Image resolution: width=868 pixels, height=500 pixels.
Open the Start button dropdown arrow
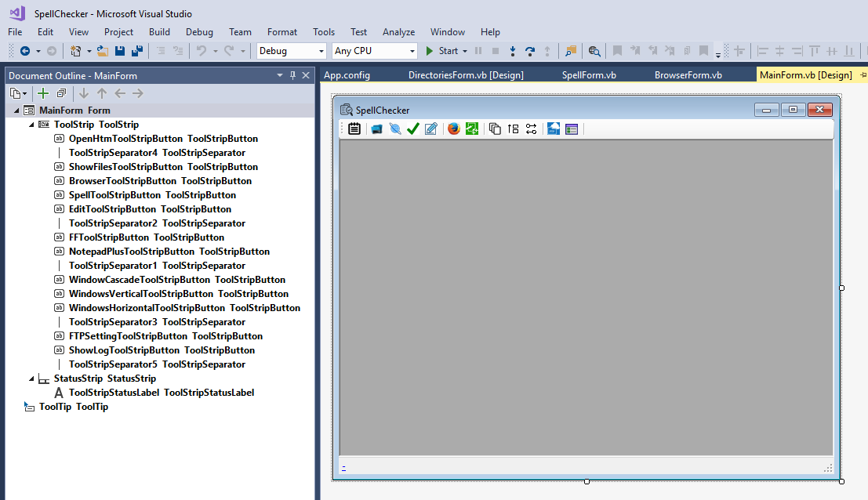point(464,51)
